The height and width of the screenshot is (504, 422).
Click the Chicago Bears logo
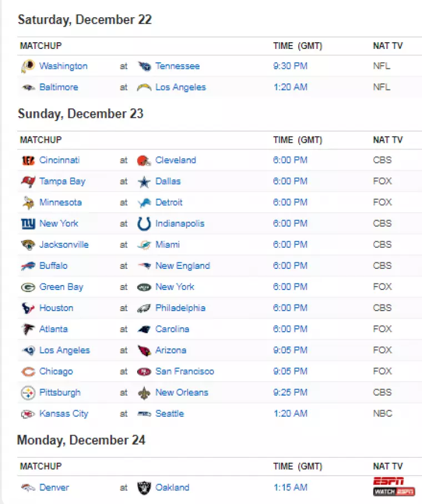click(x=28, y=372)
